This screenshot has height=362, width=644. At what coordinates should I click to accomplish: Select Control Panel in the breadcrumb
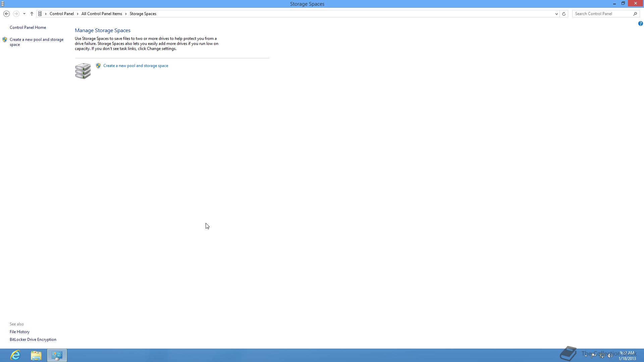pyautogui.click(x=62, y=14)
